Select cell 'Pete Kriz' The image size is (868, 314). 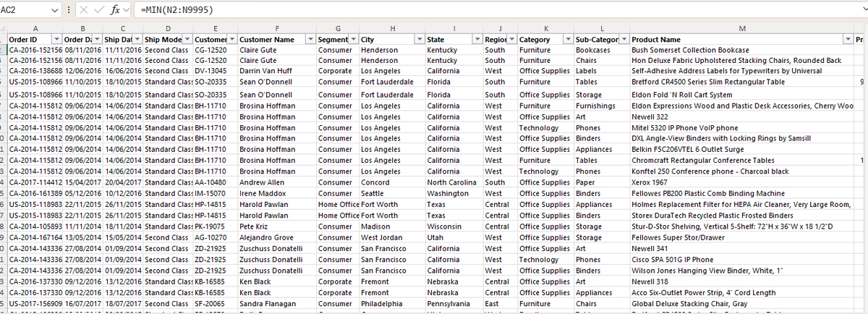(x=276, y=226)
